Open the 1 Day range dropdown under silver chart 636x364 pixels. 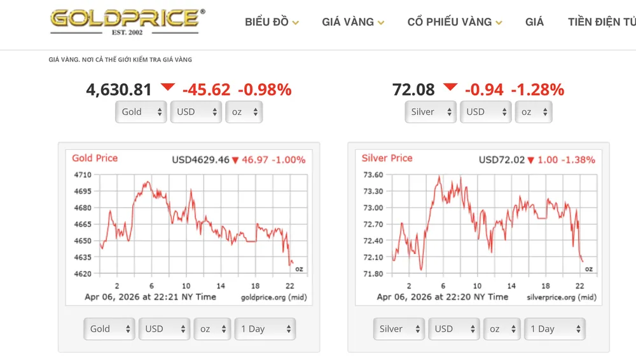555,329
